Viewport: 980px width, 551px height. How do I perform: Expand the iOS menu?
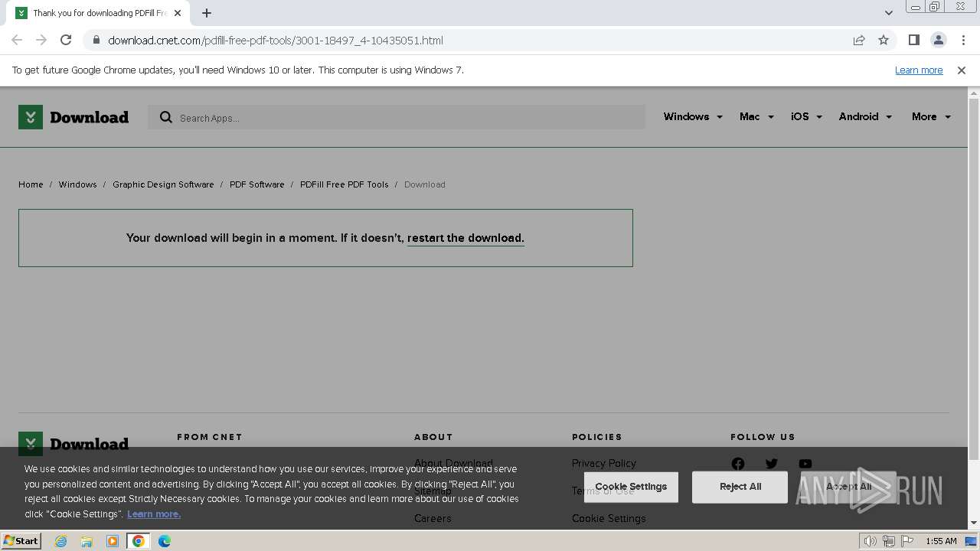click(x=806, y=117)
